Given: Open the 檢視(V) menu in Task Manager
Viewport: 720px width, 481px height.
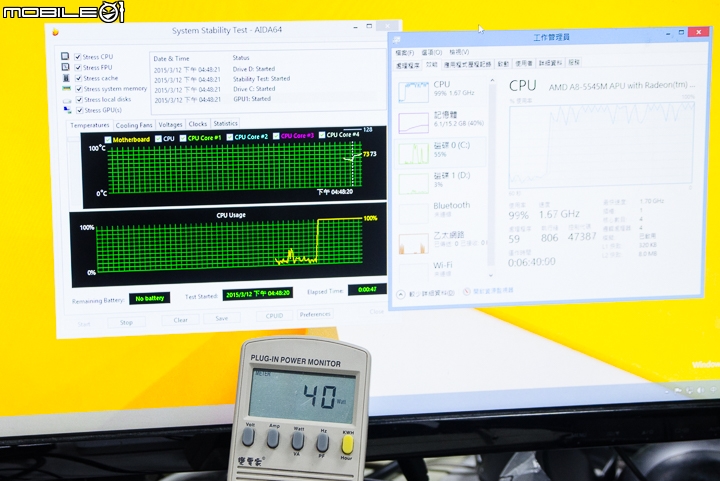Looking at the screenshot, I should pos(459,52).
